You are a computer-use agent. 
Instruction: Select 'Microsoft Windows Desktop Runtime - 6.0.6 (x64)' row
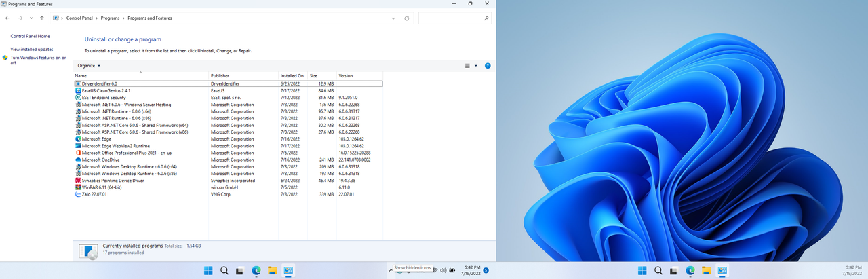click(228, 166)
